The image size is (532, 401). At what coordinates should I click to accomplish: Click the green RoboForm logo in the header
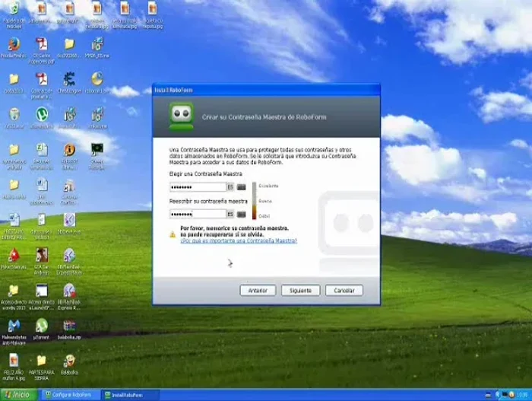coord(181,116)
